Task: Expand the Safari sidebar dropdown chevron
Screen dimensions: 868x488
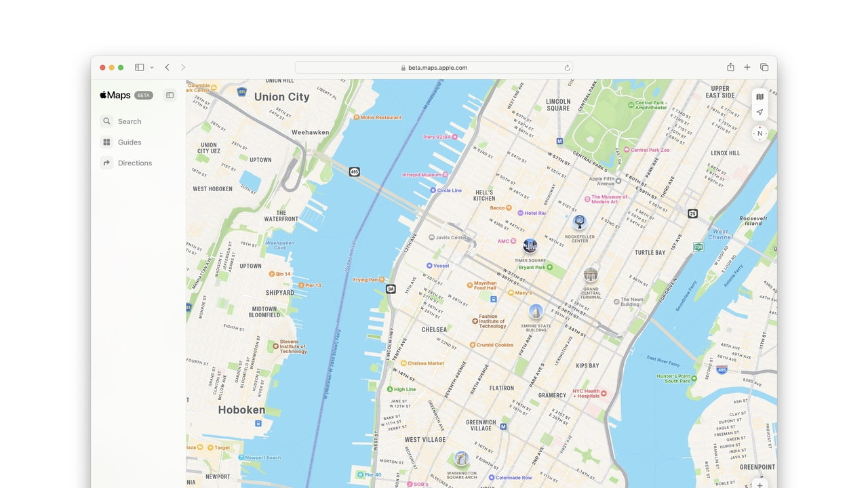Action: click(x=152, y=68)
